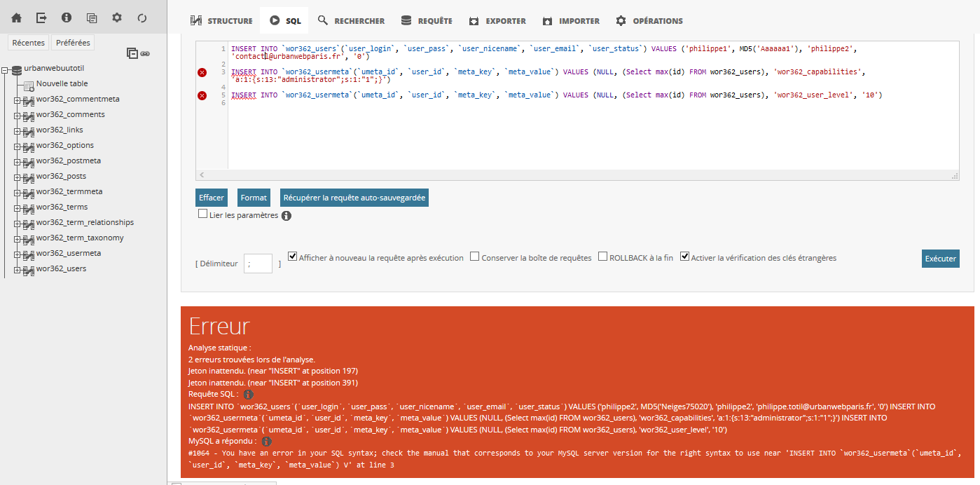Collapse the urbanwebuutotil database tree
The image size is (980, 485).
6,69
